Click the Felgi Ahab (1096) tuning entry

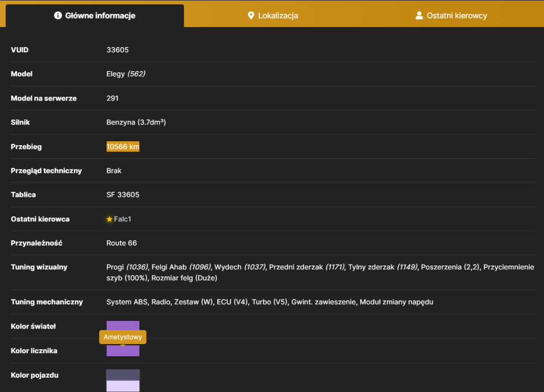[181, 267]
